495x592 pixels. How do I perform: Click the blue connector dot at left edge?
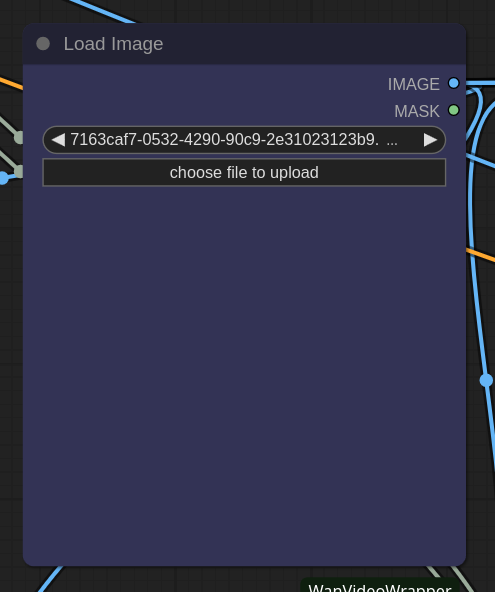3,178
